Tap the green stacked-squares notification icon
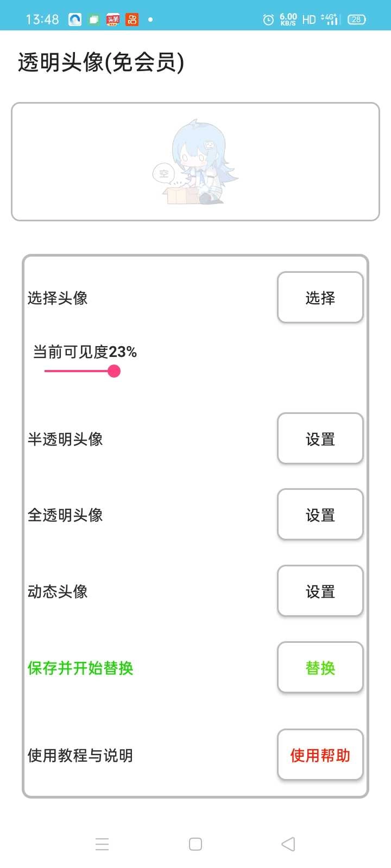 pos(94,20)
